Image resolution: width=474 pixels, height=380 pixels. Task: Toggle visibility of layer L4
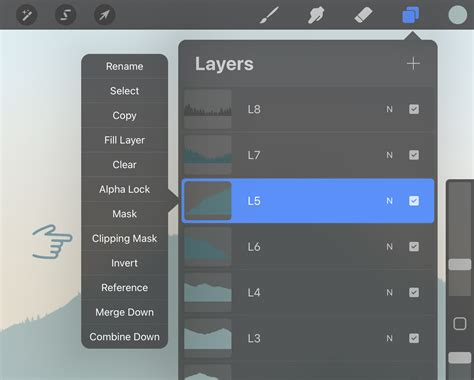414,293
